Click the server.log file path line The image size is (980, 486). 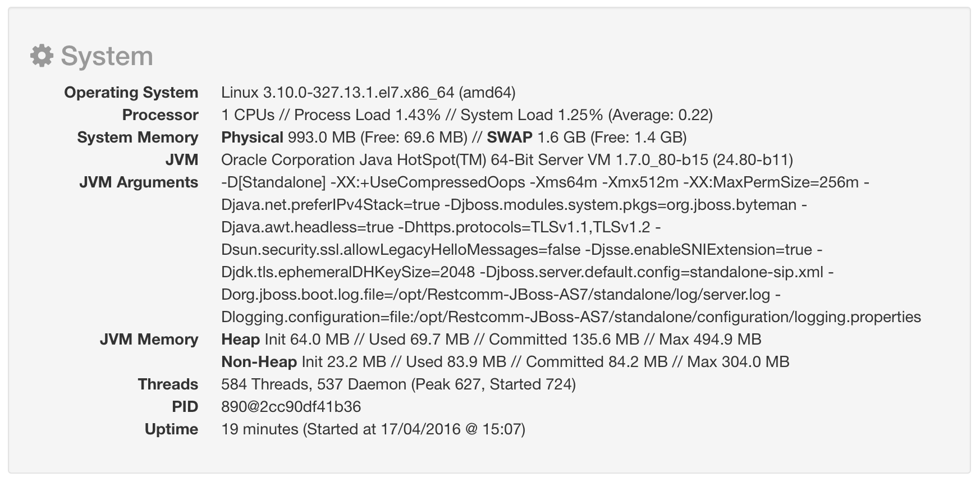pos(501,295)
